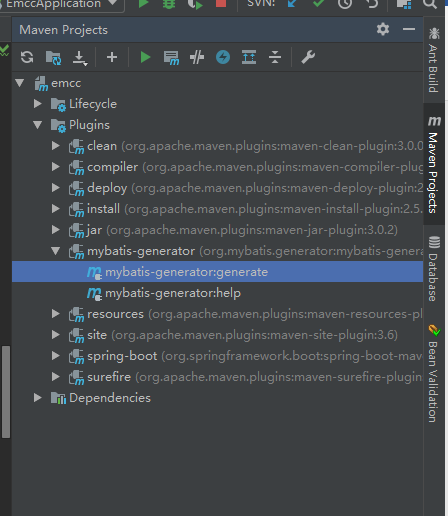This screenshot has height=516, width=448.
Task: Toggle offline mode icon
Action: pyautogui.click(x=197, y=57)
